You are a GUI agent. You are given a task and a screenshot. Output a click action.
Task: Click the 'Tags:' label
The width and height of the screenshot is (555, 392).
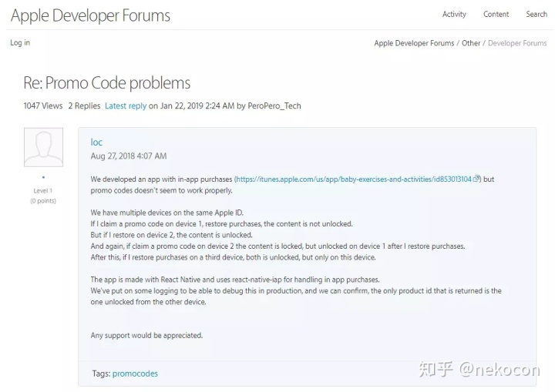pyautogui.click(x=101, y=374)
